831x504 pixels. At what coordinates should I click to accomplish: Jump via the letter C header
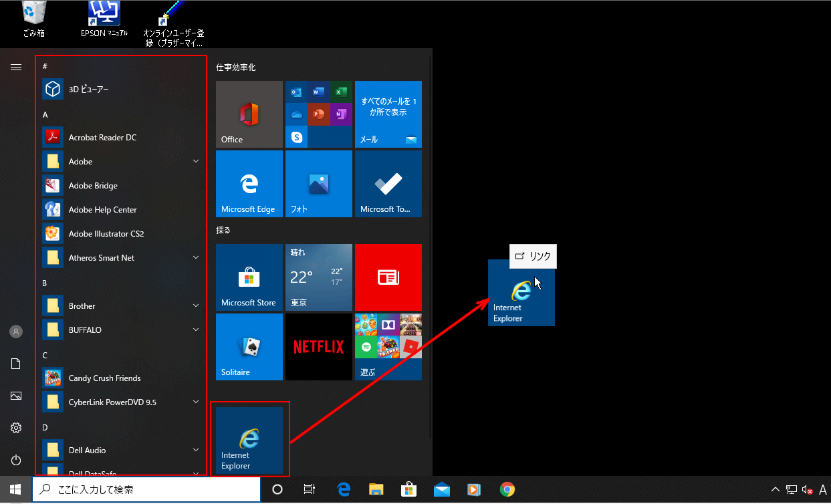[x=45, y=356]
